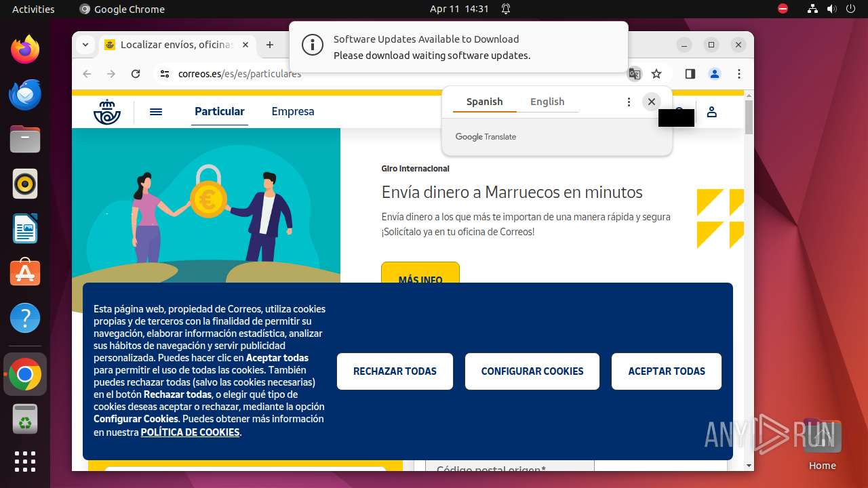Expand the Chrome tab search dropdown
The height and width of the screenshot is (488, 868).
click(x=85, y=45)
